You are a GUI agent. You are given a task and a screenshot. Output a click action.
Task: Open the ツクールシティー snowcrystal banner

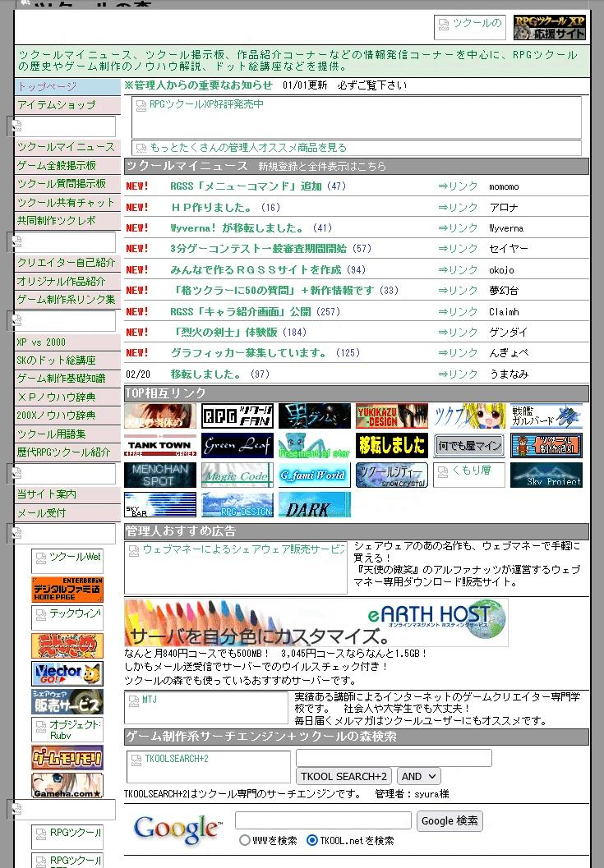coord(392,475)
